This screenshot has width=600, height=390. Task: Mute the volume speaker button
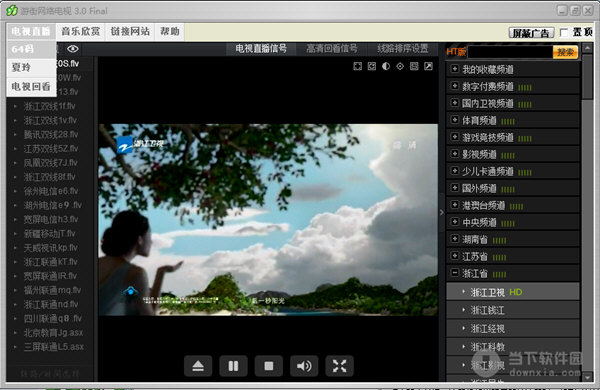(x=304, y=366)
